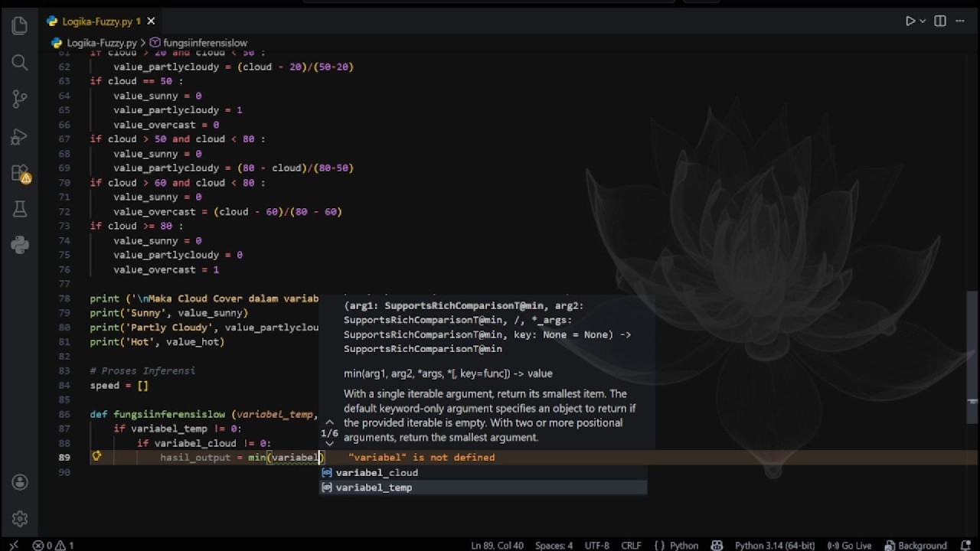Choose the variabel_cloud autocomplete suggestion

pyautogui.click(x=483, y=472)
